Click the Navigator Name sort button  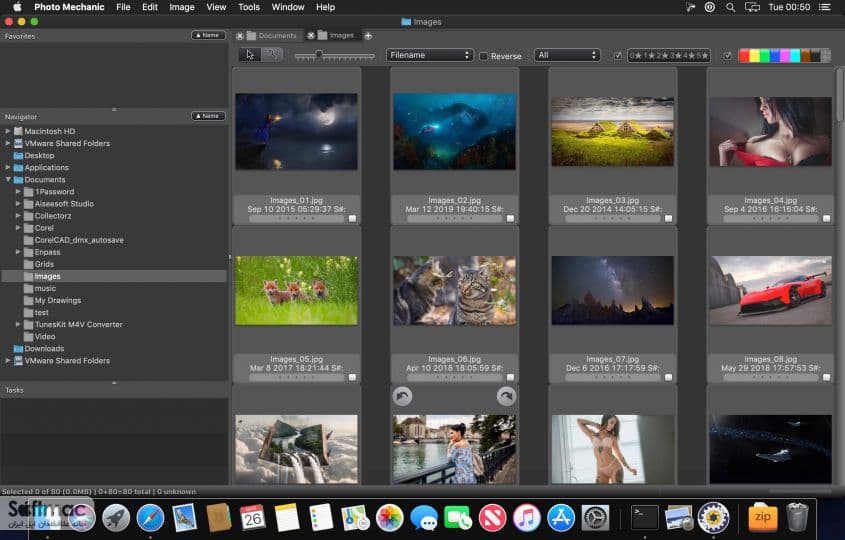click(208, 116)
